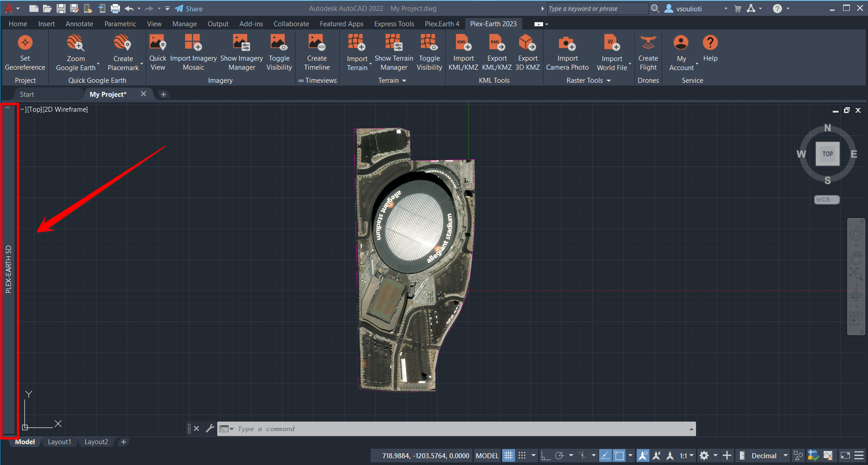Image resolution: width=868 pixels, height=465 pixels.
Task: Click the Create Placemark icon
Action: (x=123, y=43)
